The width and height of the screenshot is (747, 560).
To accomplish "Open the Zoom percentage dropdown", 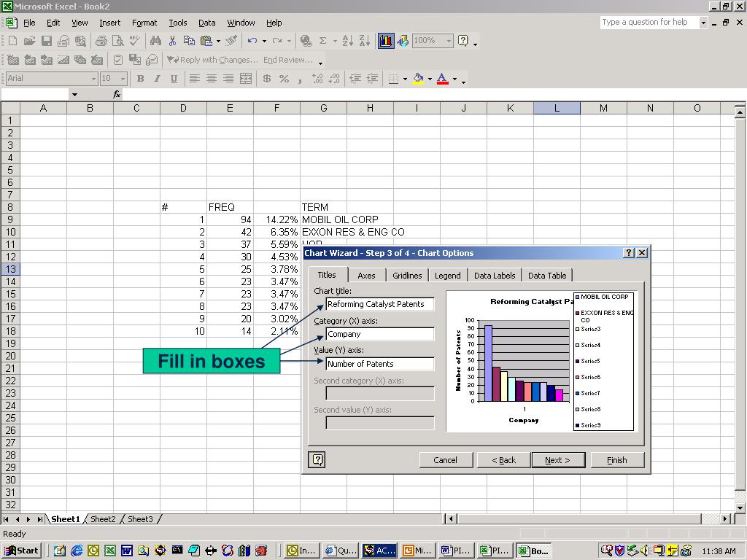I will 449,41.
